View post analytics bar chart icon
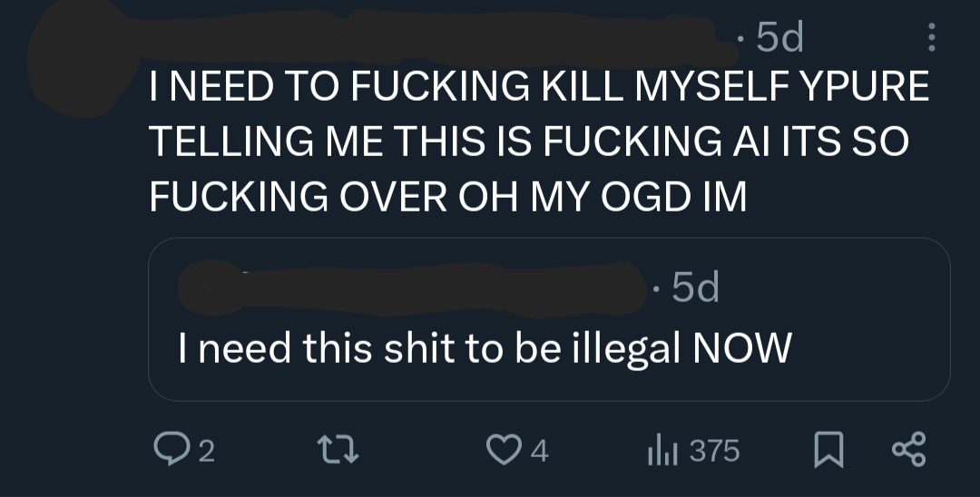The height and width of the screenshot is (497, 980). [662, 450]
